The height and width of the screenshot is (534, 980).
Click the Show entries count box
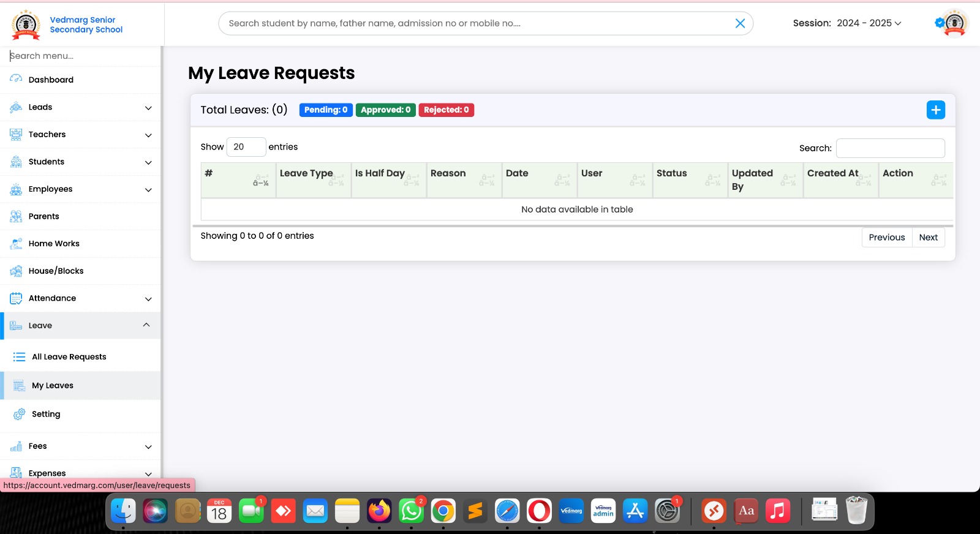point(246,147)
